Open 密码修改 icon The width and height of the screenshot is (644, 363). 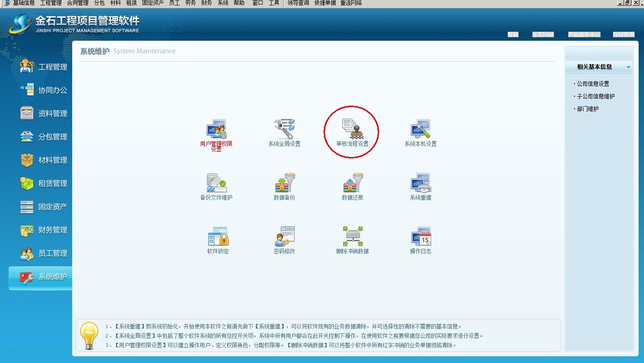point(285,237)
